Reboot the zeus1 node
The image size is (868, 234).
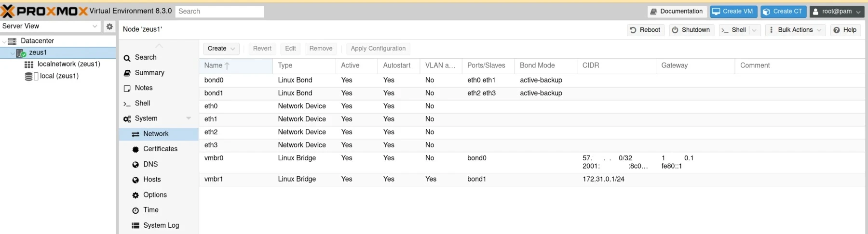tap(645, 30)
